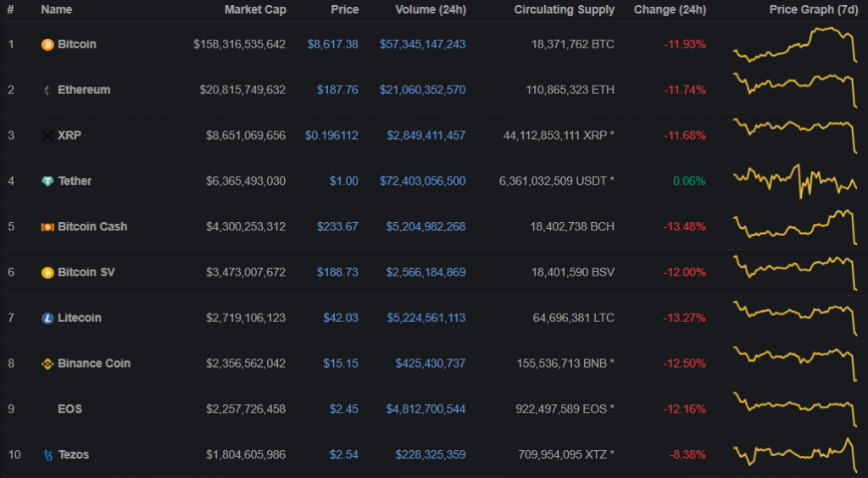The image size is (868, 478).
Task: Open the Tether name link
Action: point(75,181)
